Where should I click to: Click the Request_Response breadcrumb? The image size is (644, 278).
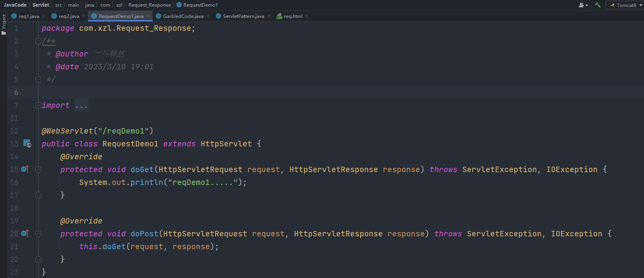[x=150, y=5]
